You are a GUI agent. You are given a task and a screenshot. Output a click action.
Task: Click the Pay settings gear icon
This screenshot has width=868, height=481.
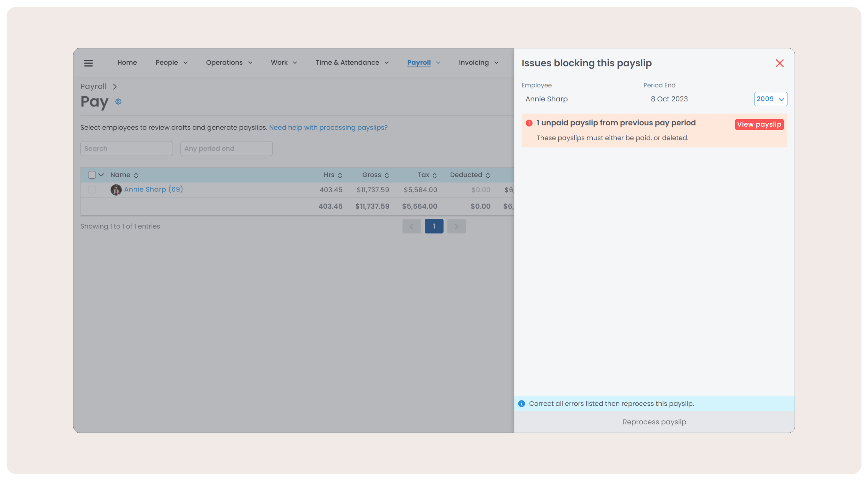pyautogui.click(x=118, y=101)
